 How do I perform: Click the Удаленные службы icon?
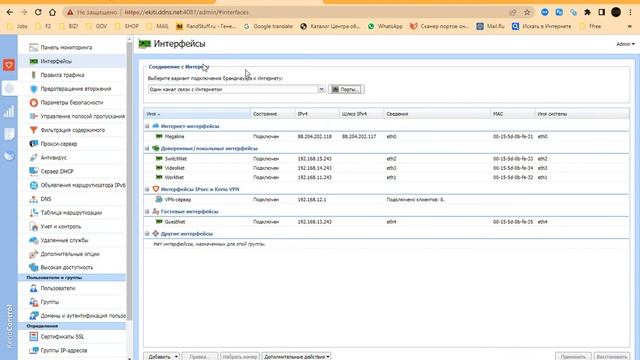(x=33, y=240)
